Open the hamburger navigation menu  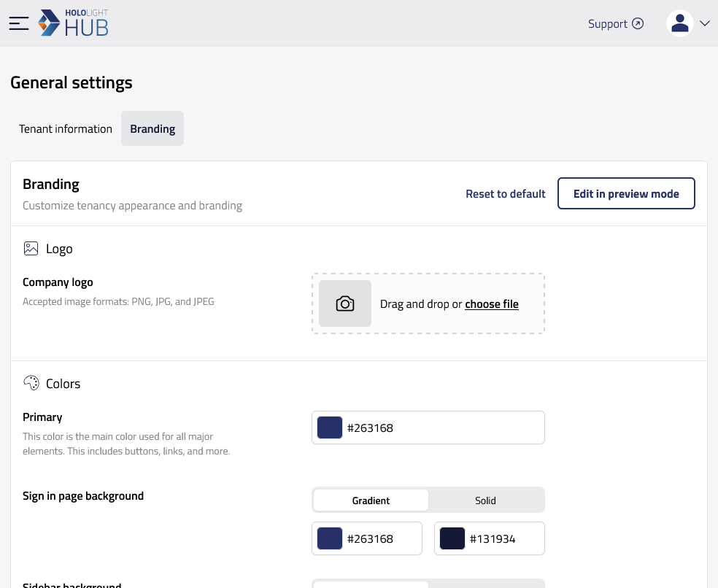pyautogui.click(x=19, y=23)
